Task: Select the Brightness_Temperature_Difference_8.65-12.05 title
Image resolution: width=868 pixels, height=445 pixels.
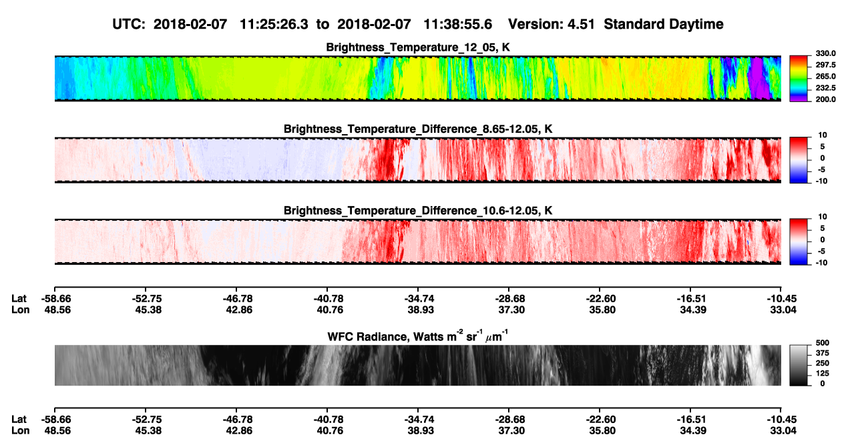Action: coord(418,129)
